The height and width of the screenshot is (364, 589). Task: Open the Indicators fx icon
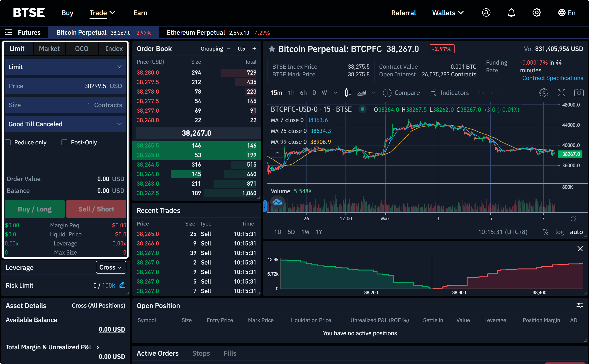pos(433,93)
